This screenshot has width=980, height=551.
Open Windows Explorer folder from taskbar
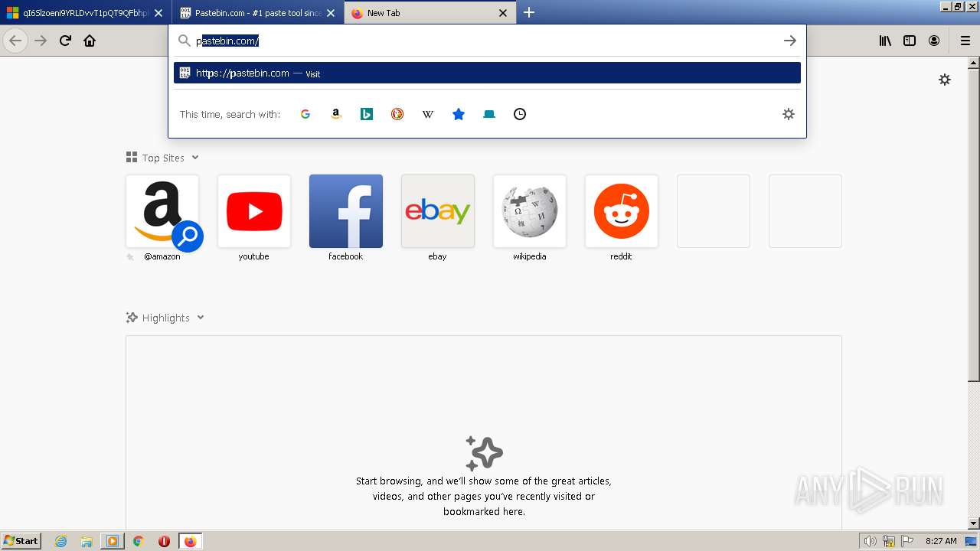[87, 541]
